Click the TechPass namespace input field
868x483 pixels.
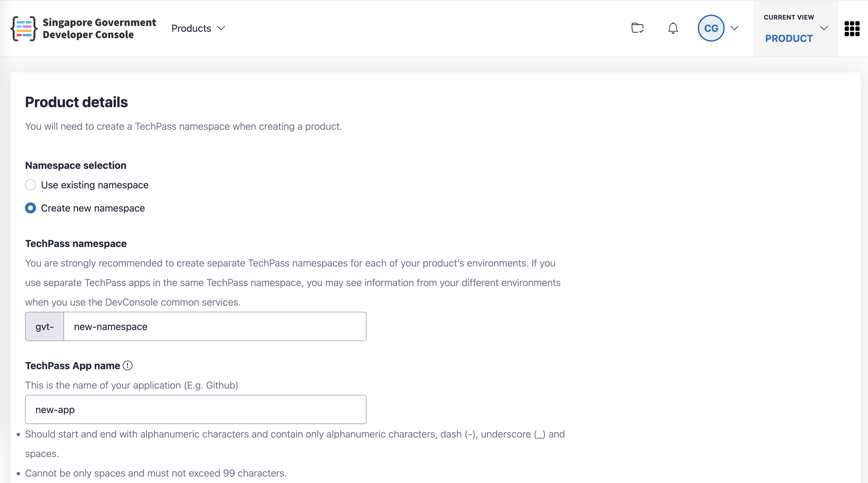point(215,326)
